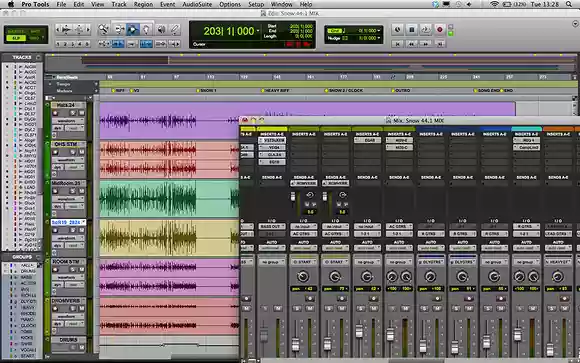
Task: Click the Stop transport button
Action: pyautogui.click(x=411, y=30)
